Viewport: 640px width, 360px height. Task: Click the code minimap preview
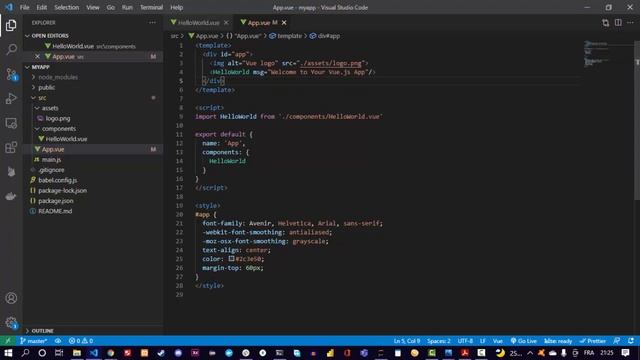coord(597,53)
